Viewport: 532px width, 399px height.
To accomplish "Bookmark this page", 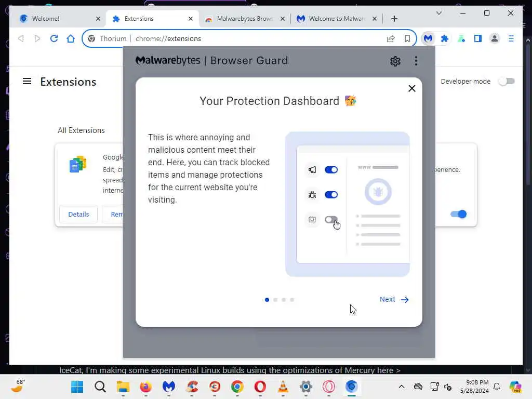I will pyautogui.click(x=407, y=38).
